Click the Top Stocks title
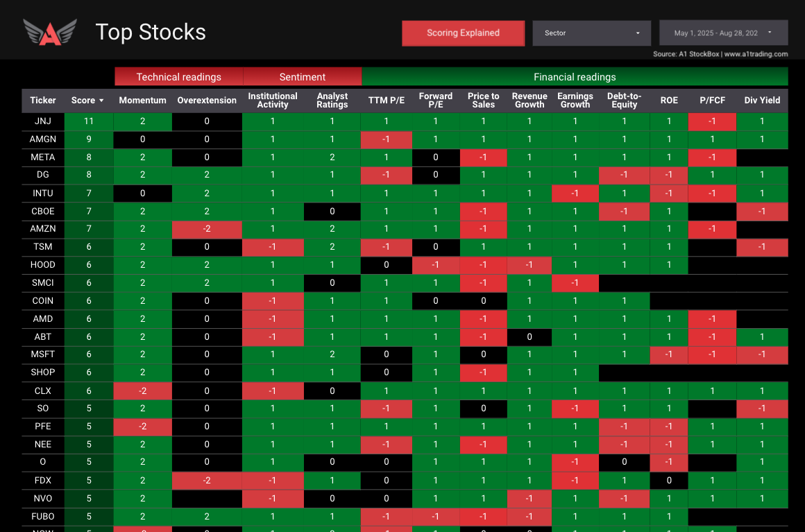805x532 pixels. 151,32
